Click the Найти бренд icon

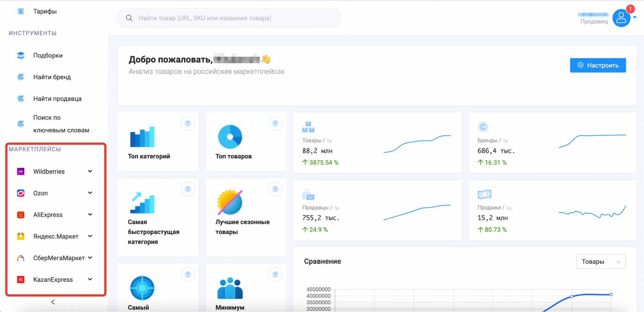(21, 77)
